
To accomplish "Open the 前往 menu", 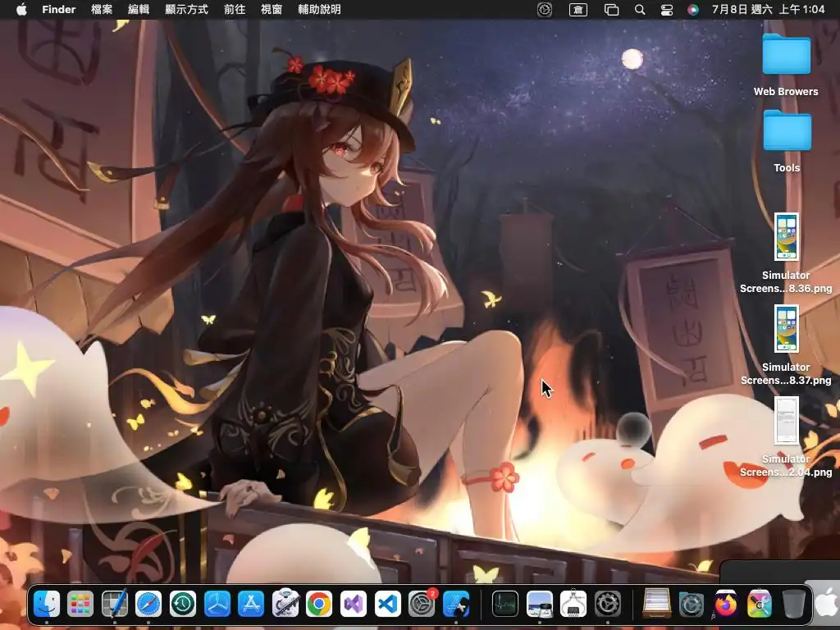I will click(235, 9).
